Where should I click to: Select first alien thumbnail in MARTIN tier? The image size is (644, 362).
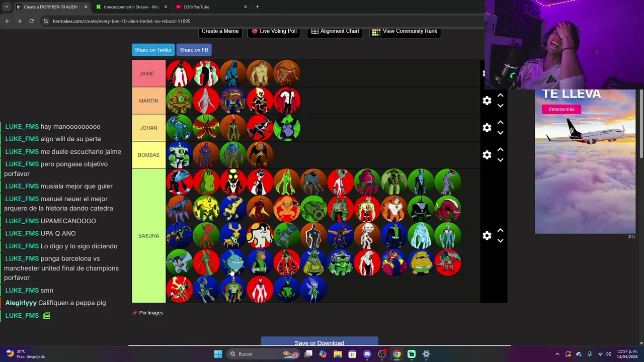click(x=180, y=101)
